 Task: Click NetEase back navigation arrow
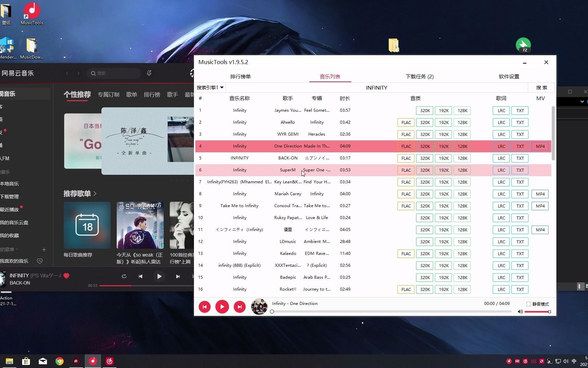67,73
